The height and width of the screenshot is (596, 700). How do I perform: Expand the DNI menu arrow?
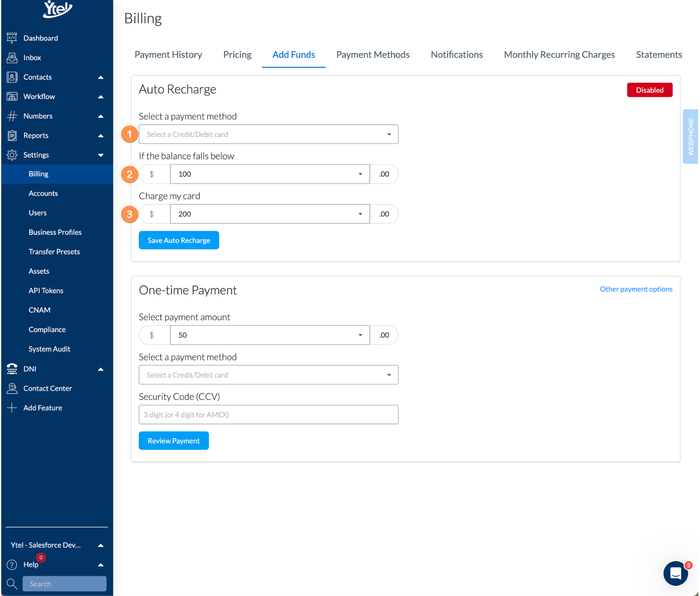pyautogui.click(x=101, y=369)
